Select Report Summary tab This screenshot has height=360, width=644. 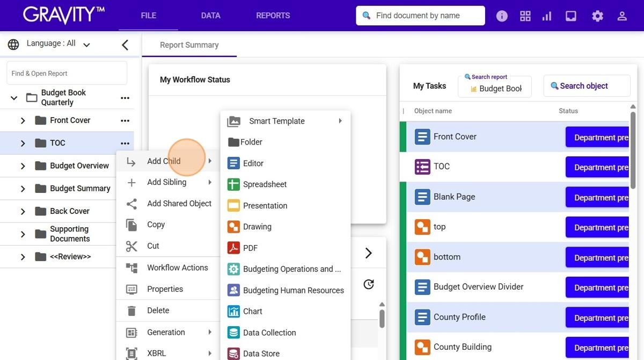(189, 45)
